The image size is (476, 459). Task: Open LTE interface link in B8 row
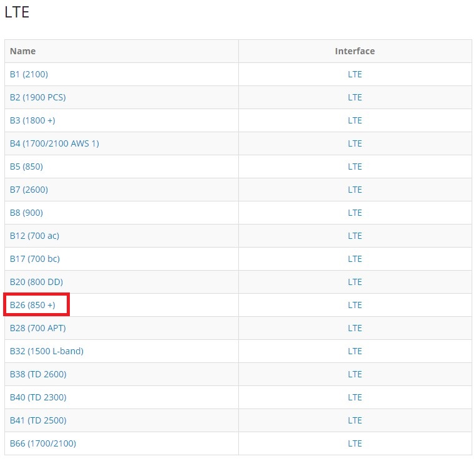coord(355,213)
